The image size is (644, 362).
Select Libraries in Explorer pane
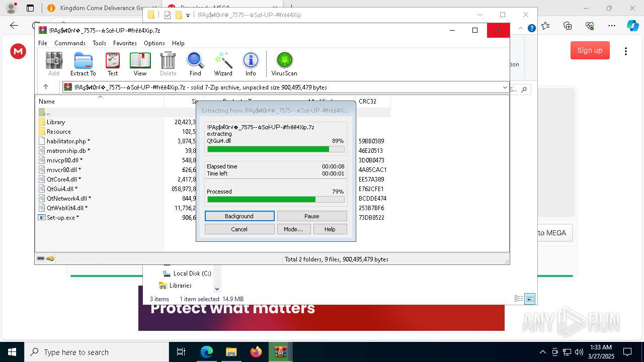click(x=176, y=286)
